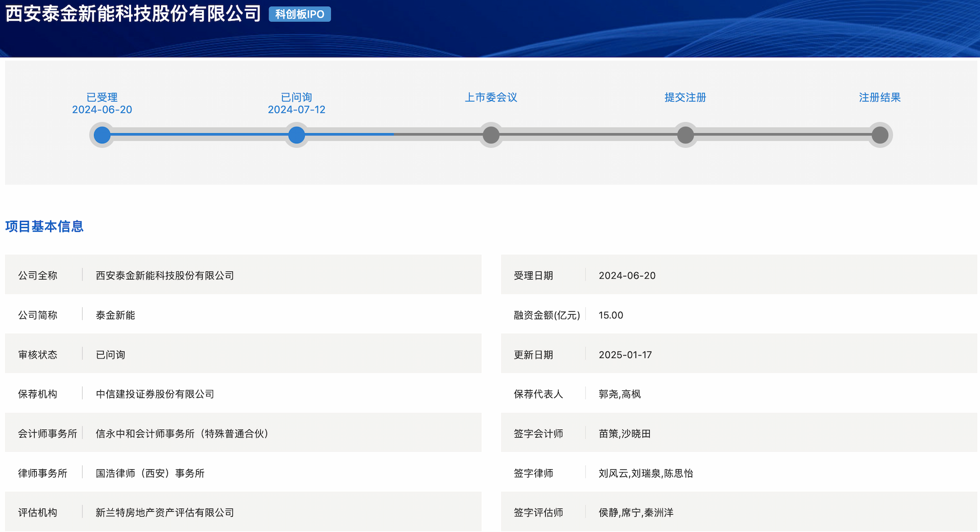Click the 2025-01-17 update date value
This screenshot has width=980, height=532.
point(625,355)
